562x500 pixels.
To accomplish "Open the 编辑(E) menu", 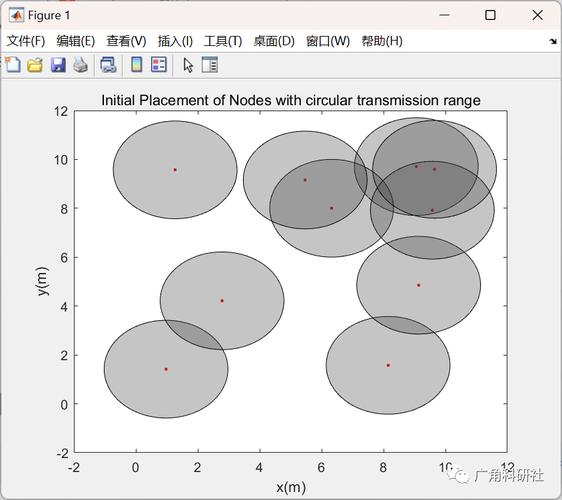I will (x=76, y=41).
